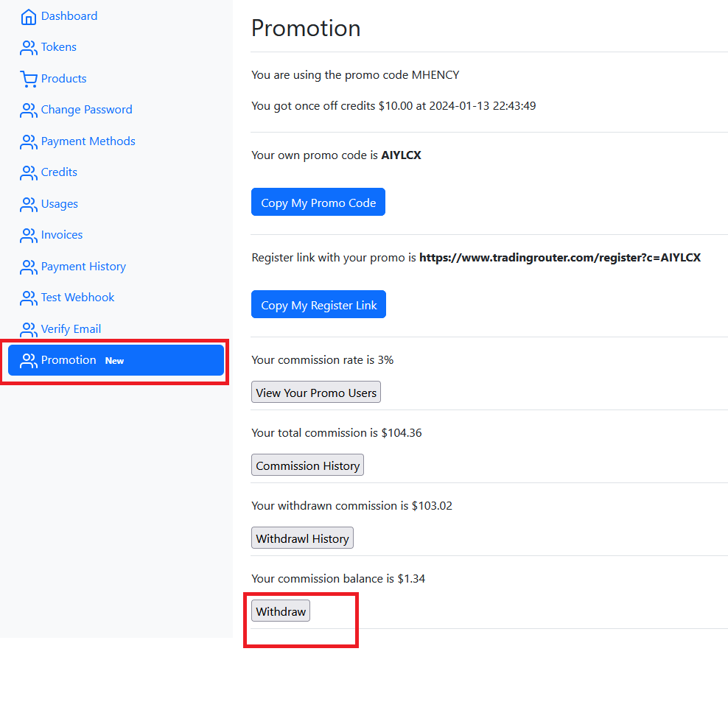
Task: Open Commission History
Action: pyautogui.click(x=307, y=465)
